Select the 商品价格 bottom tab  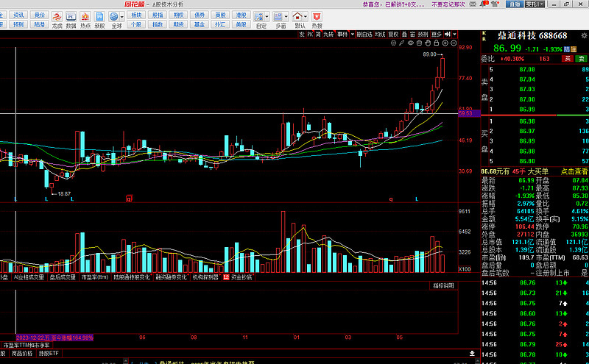point(22,354)
